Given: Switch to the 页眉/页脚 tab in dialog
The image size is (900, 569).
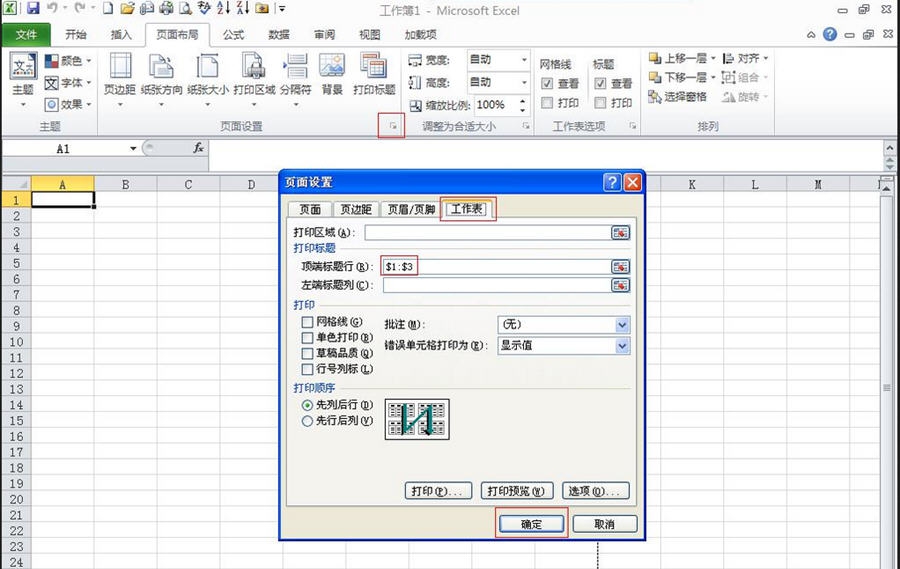Looking at the screenshot, I should pyautogui.click(x=411, y=210).
